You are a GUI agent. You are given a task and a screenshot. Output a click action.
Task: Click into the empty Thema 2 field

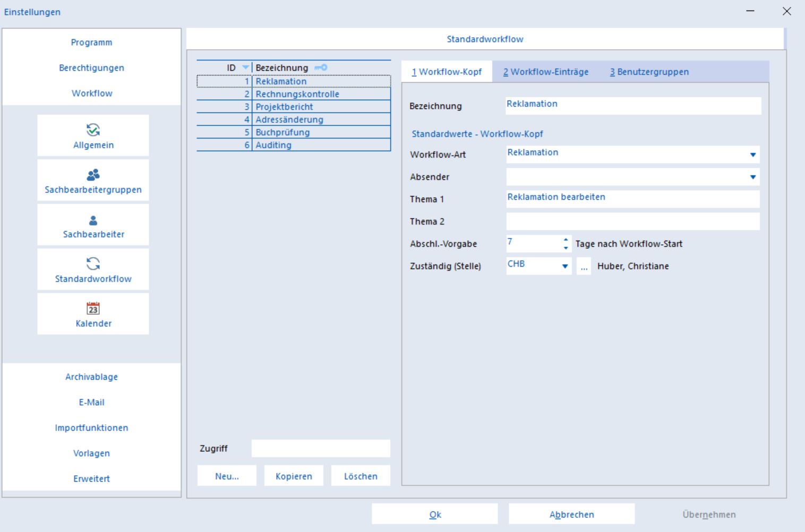(633, 221)
